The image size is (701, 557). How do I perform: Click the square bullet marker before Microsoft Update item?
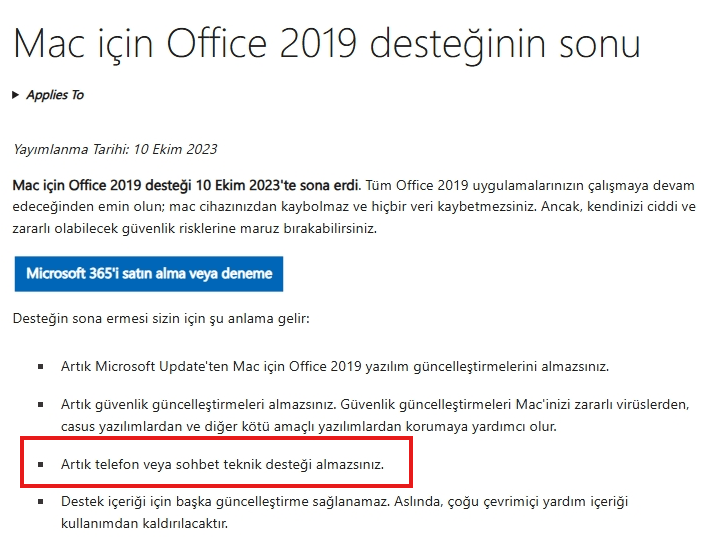click(x=41, y=367)
